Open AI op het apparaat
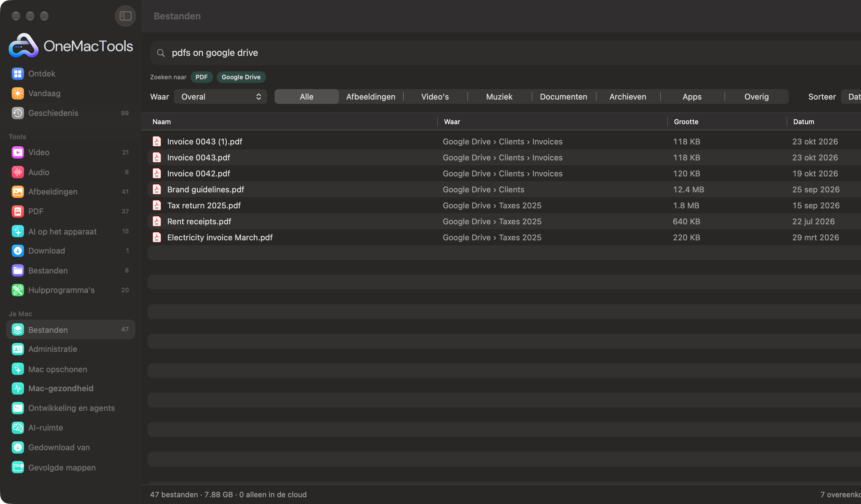The width and height of the screenshot is (861, 504). (70, 231)
